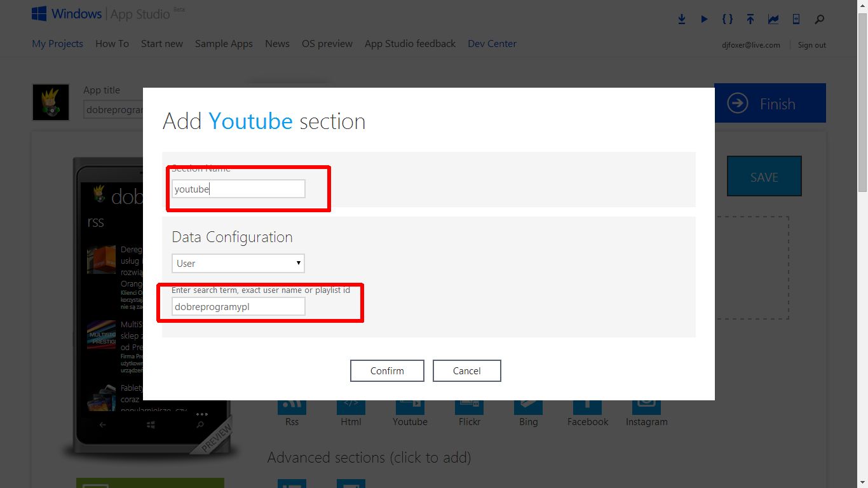This screenshot has width=868, height=488.
Task: Click the Finish button
Action: tap(770, 103)
